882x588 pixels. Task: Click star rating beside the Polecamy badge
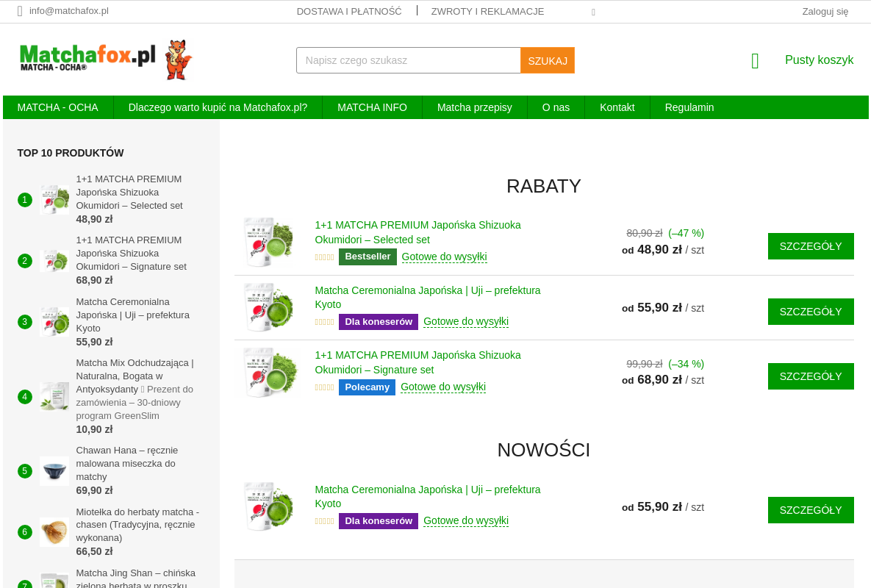pyautogui.click(x=324, y=387)
